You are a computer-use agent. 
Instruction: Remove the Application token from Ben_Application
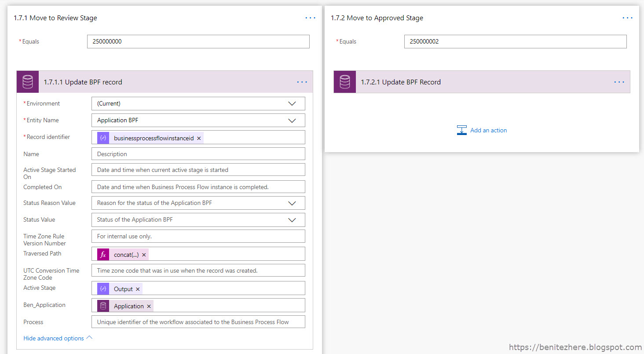(149, 306)
